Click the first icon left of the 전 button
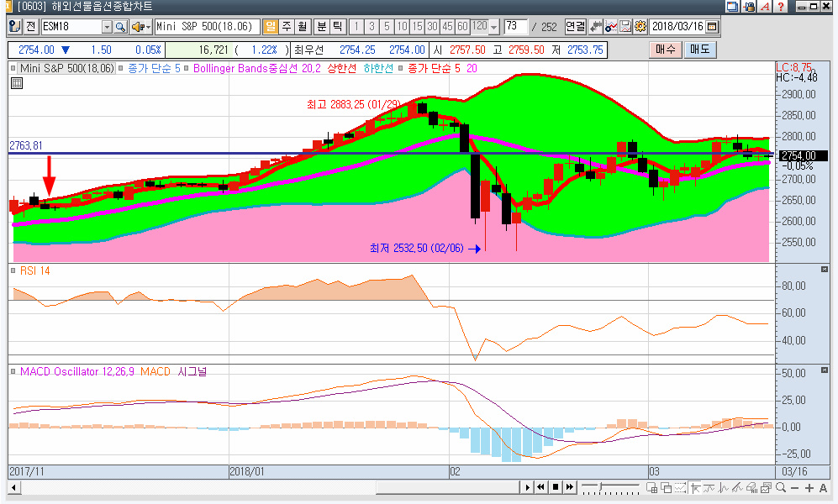 15,27
